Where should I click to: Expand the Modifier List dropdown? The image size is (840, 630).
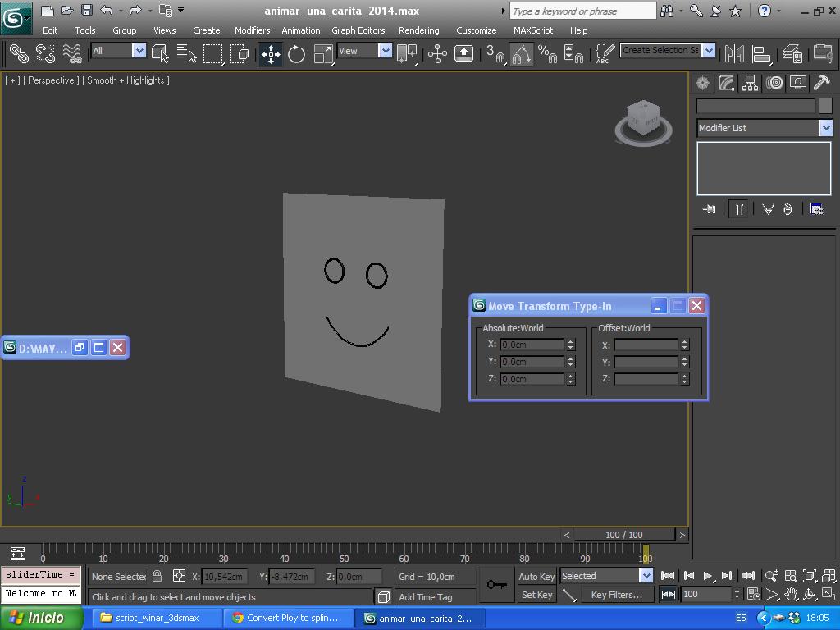pos(825,128)
